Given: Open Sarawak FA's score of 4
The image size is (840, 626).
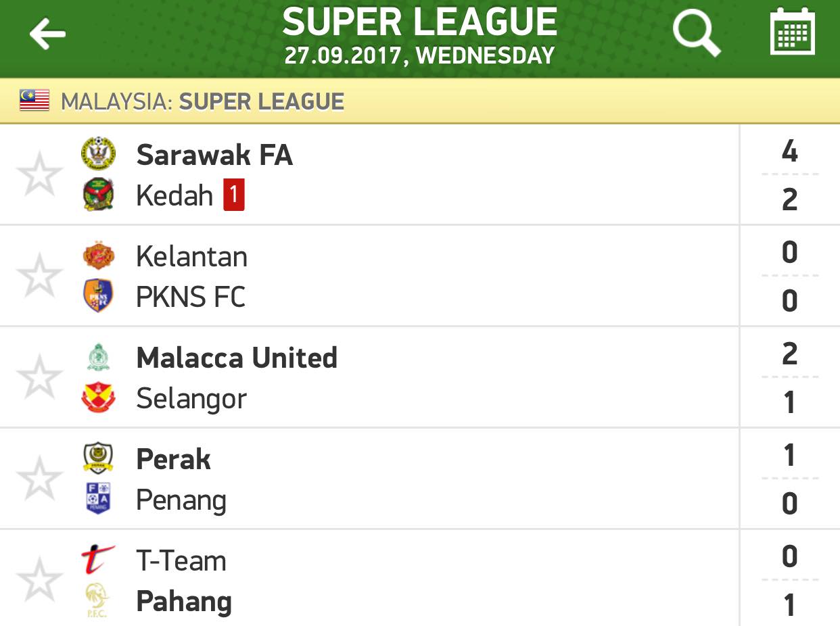Looking at the screenshot, I should 789,151.
